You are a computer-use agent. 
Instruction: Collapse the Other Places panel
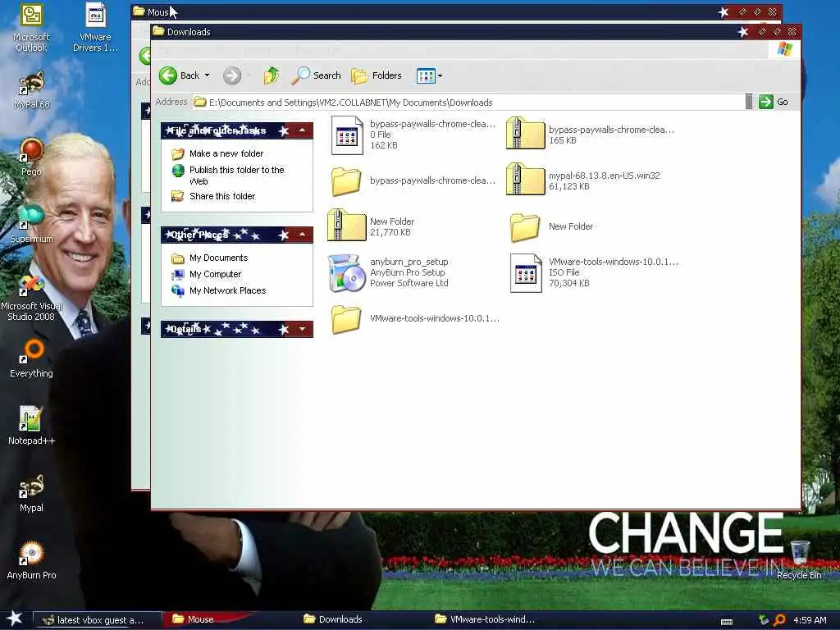[x=303, y=234]
